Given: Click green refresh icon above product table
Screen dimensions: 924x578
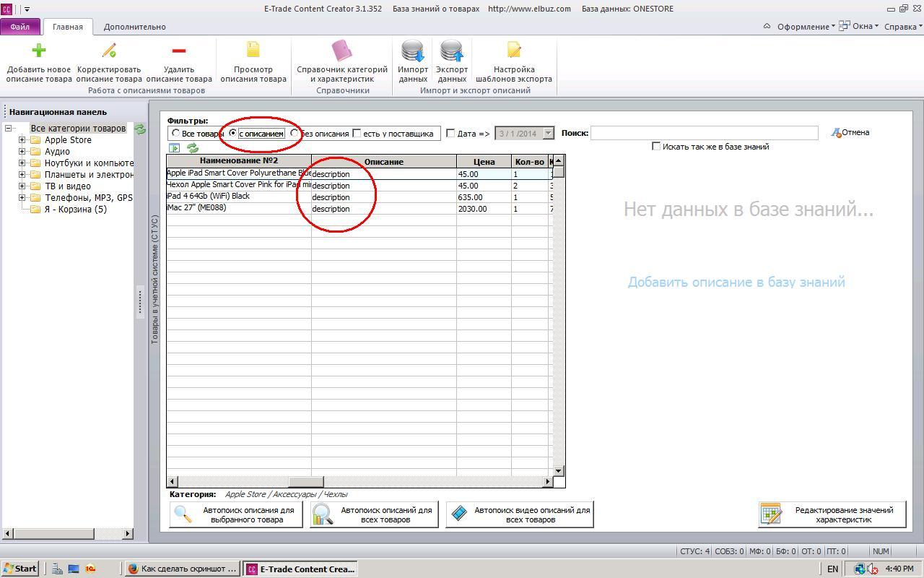Looking at the screenshot, I should [x=193, y=147].
